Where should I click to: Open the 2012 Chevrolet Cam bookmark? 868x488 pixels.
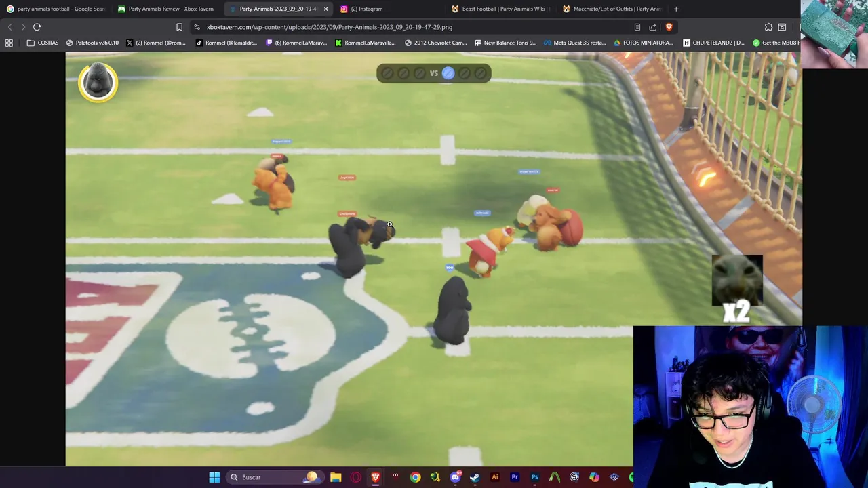pyautogui.click(x=435, y=43)
